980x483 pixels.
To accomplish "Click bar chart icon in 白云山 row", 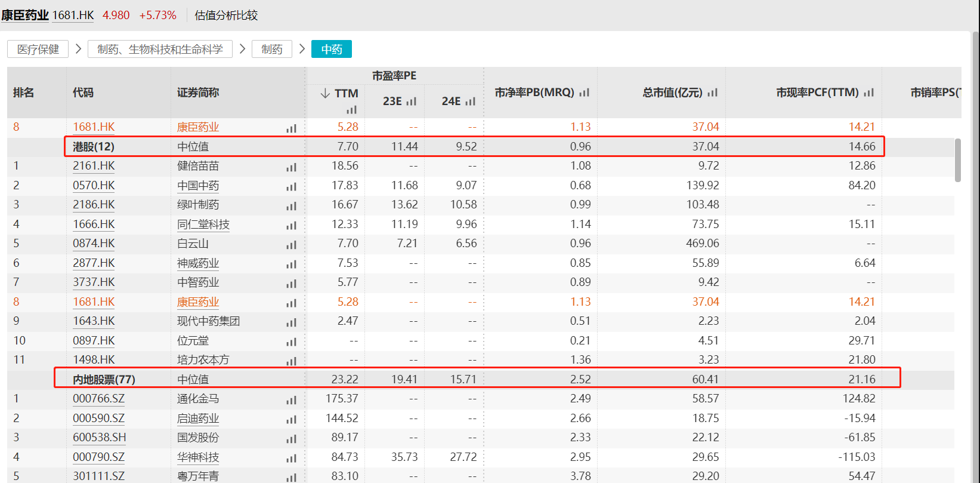I will (x=291, y=245).
